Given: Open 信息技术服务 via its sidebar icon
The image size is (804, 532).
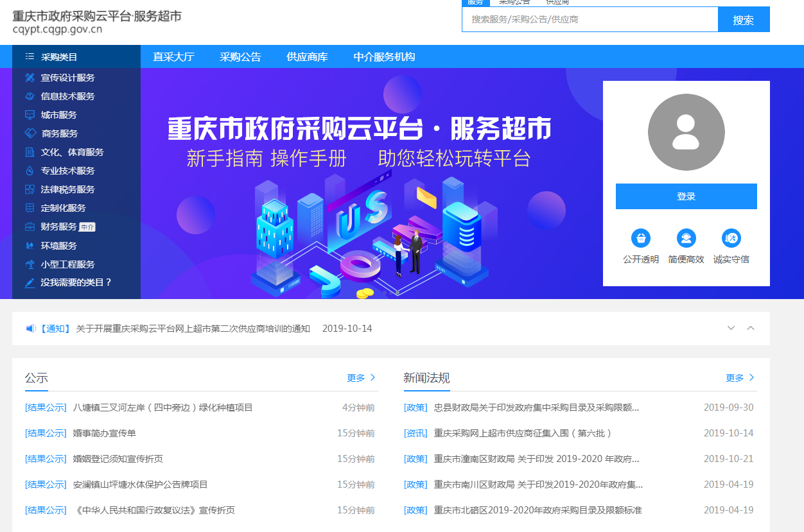Looking at the screenshot, I should [28, 96].
